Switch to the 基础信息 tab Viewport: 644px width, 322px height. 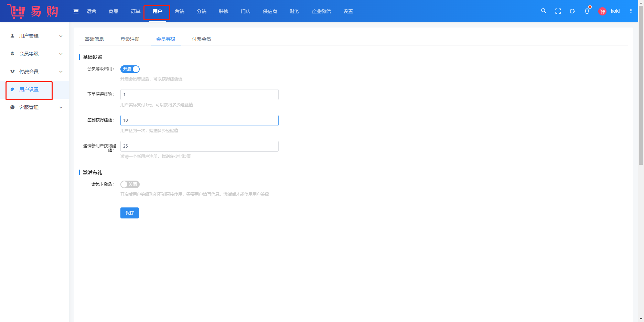[x=94, y=39]
